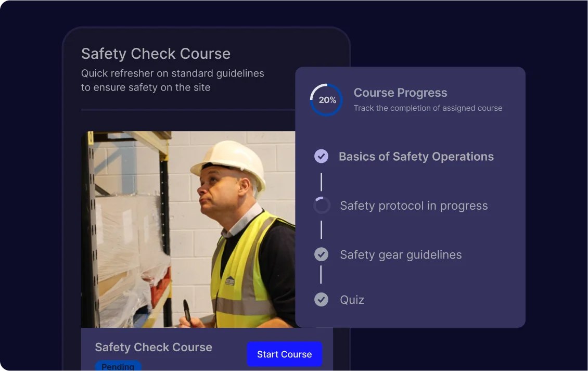Click the Start Course button
Viewport: 588px width, 371px height.
284,354
